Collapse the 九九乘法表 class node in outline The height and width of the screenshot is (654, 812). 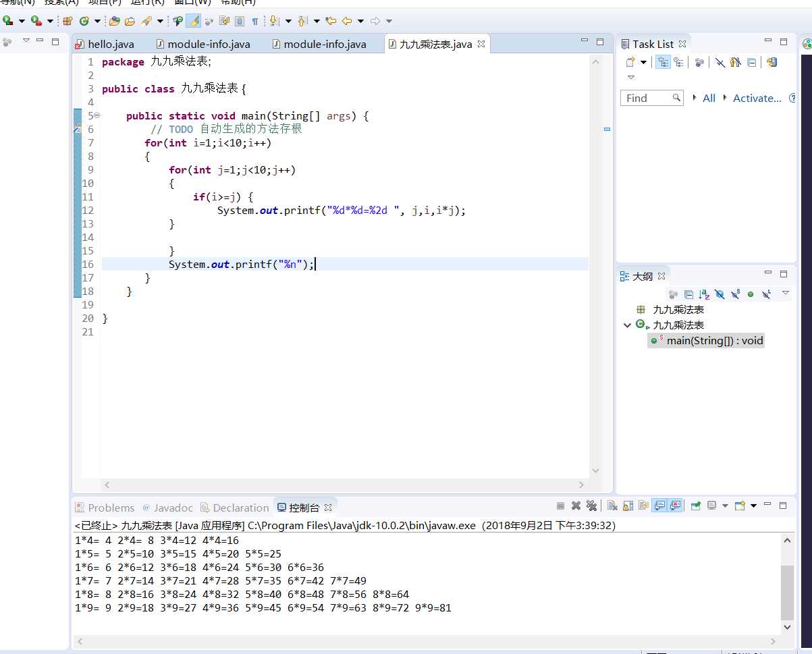(628, 325)
